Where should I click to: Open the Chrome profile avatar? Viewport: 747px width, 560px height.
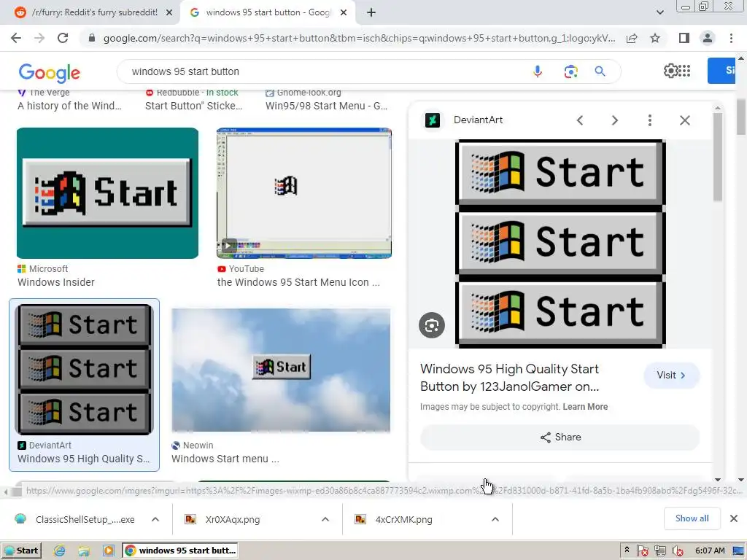(708, 38)
